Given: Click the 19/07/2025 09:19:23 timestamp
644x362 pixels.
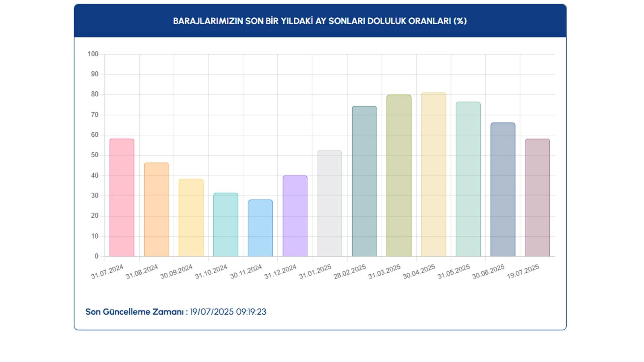Looking at the screenshot, I should pyautogui.click(x=228, y=312).
